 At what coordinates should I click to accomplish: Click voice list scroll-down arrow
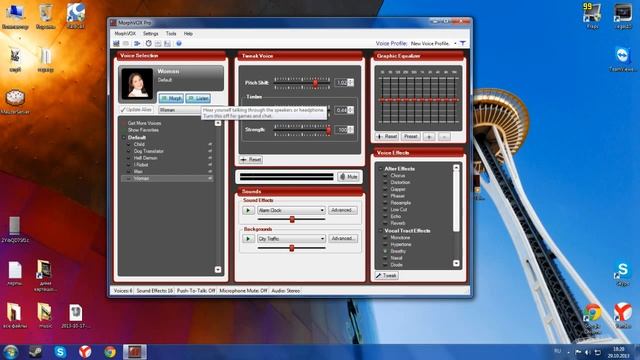coord(218,269)
